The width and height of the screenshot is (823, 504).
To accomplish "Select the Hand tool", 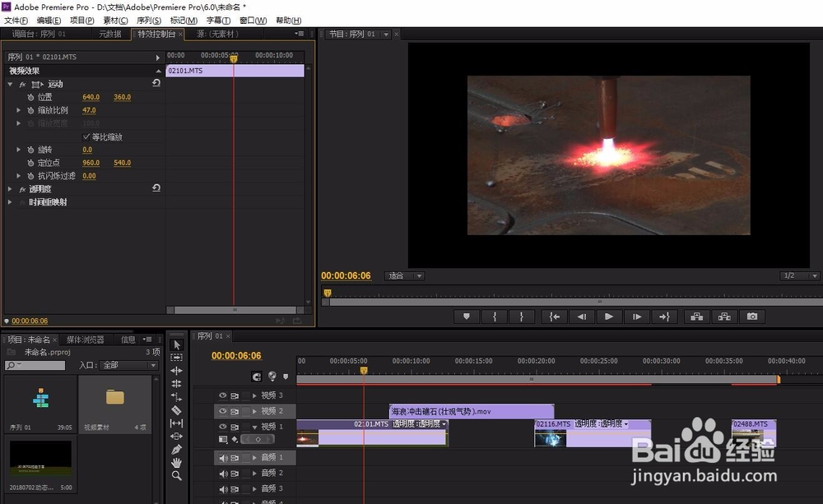I will (x=176, y=463).
